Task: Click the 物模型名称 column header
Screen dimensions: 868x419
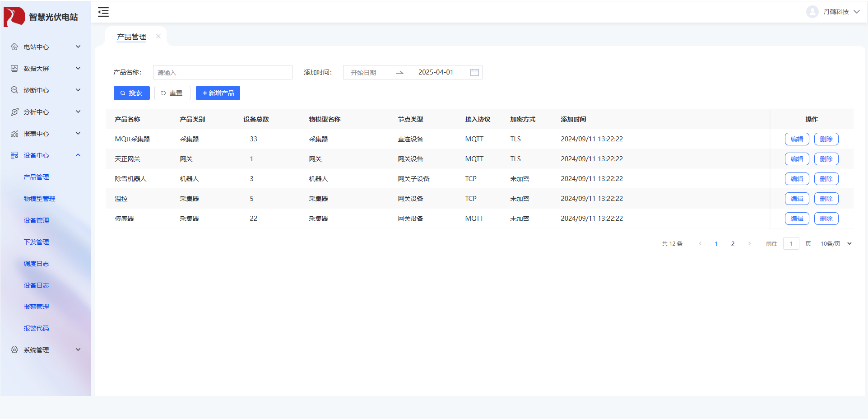Action: coord(325,119)
